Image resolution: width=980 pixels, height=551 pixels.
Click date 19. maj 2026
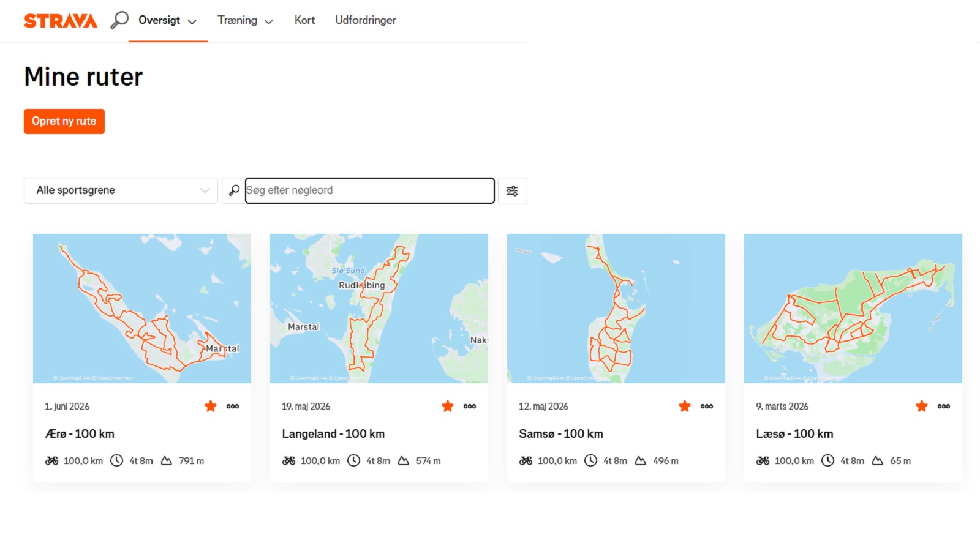click(306, 407)
